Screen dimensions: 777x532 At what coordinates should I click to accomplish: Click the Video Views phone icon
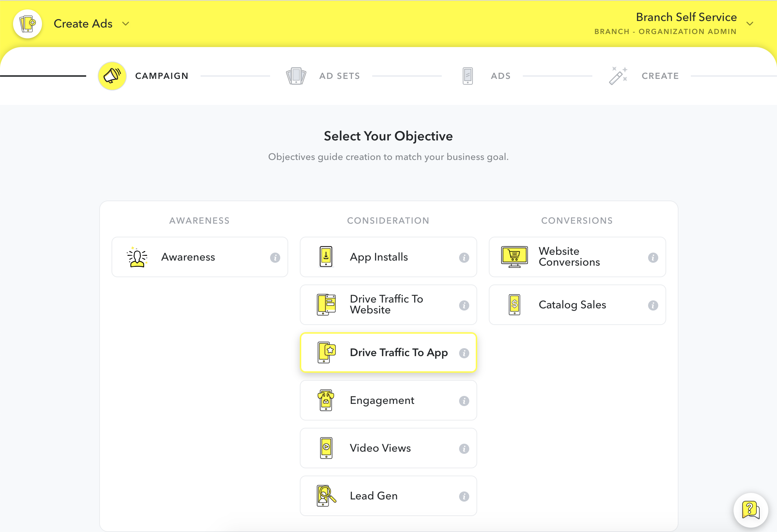[326, 448]
